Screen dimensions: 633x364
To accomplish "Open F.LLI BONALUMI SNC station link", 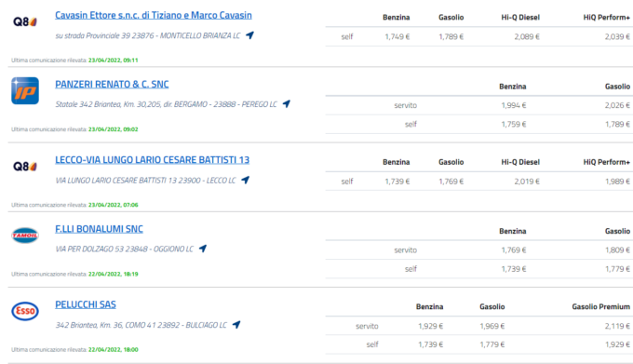I will 99,229.
